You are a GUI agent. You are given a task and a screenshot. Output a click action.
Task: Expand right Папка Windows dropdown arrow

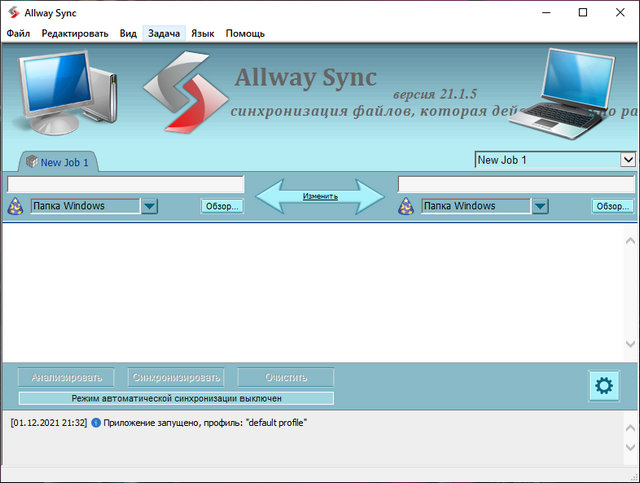540,206
